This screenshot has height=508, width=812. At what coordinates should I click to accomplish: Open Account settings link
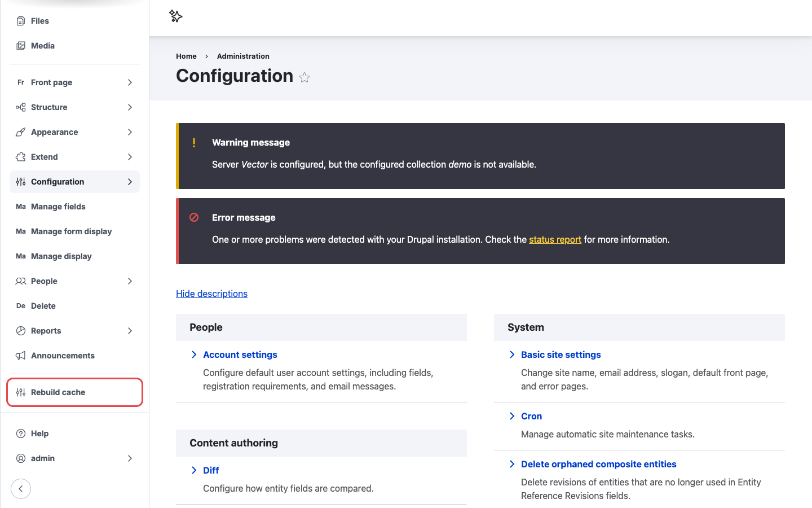(240, 354)
